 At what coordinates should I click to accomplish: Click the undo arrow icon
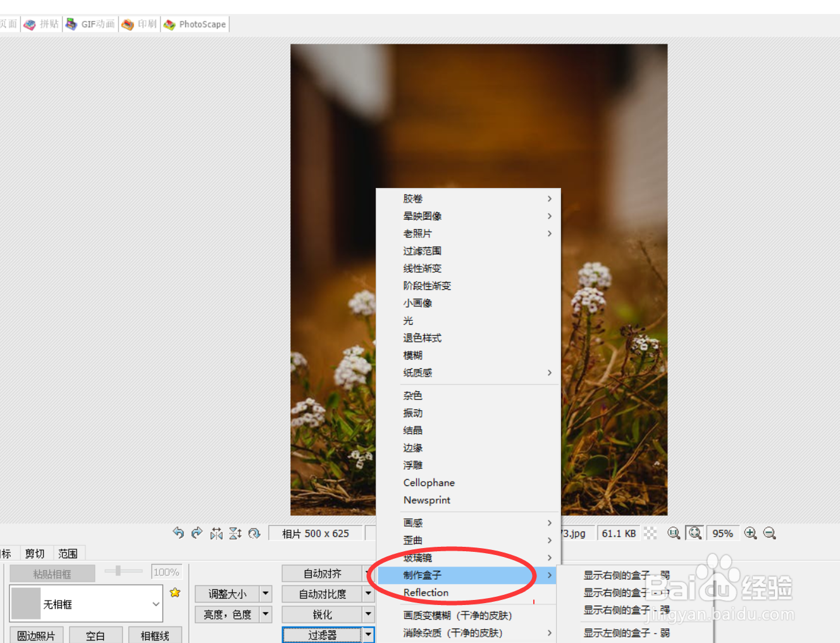tap(178, 533)
